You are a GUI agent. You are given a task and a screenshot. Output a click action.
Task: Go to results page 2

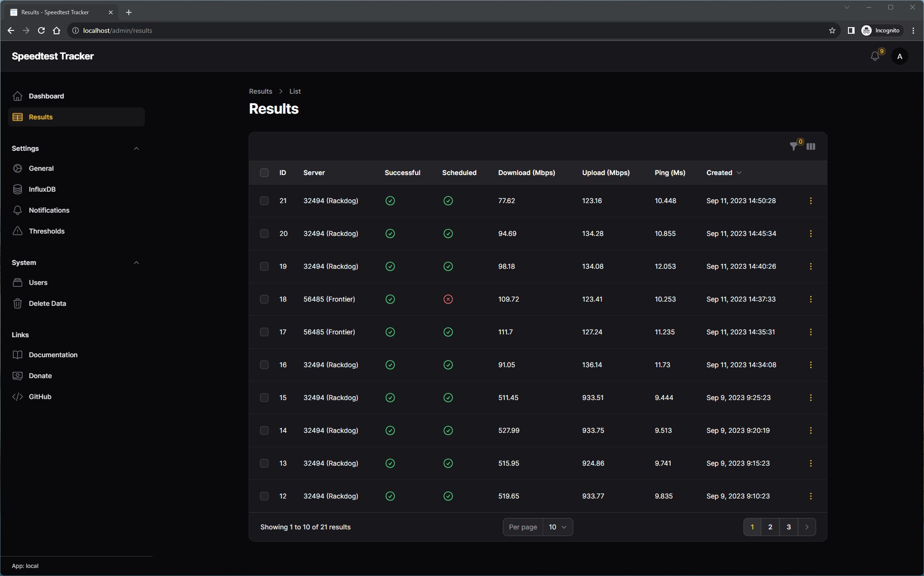[770, 527]
